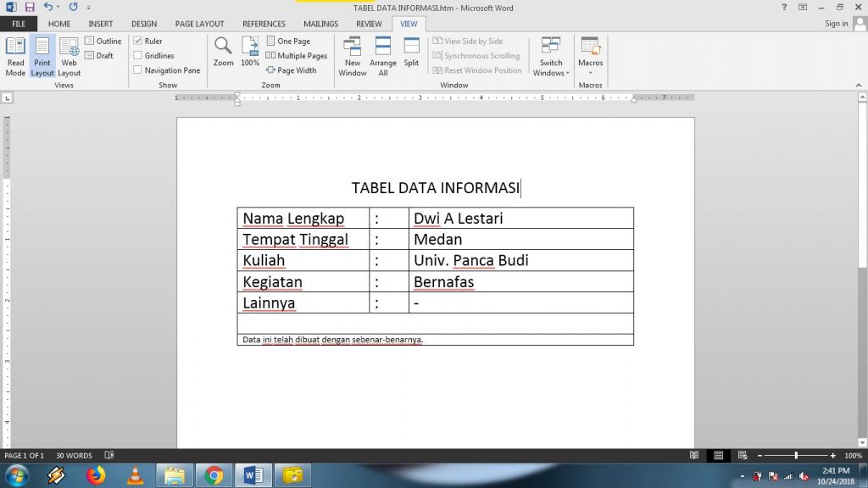Enable the Gridlines checkbox
This screenshot has width=868, height=488.
(138, 56)
